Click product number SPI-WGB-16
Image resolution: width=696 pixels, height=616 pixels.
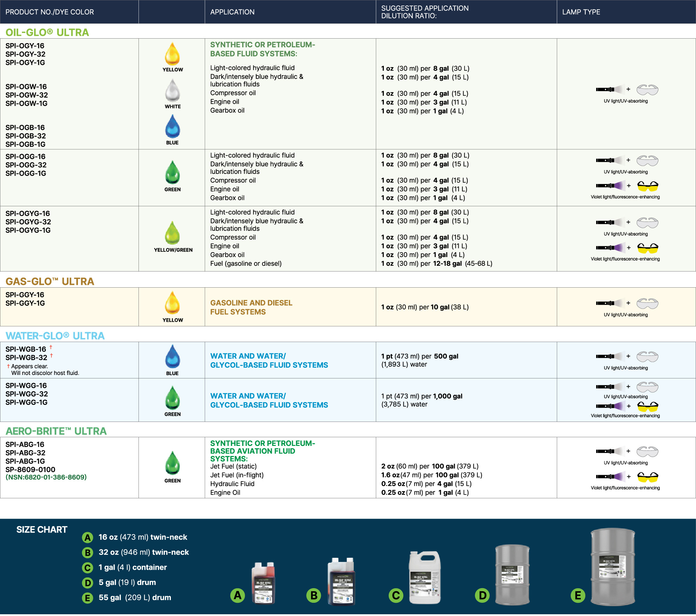[26, 349]
